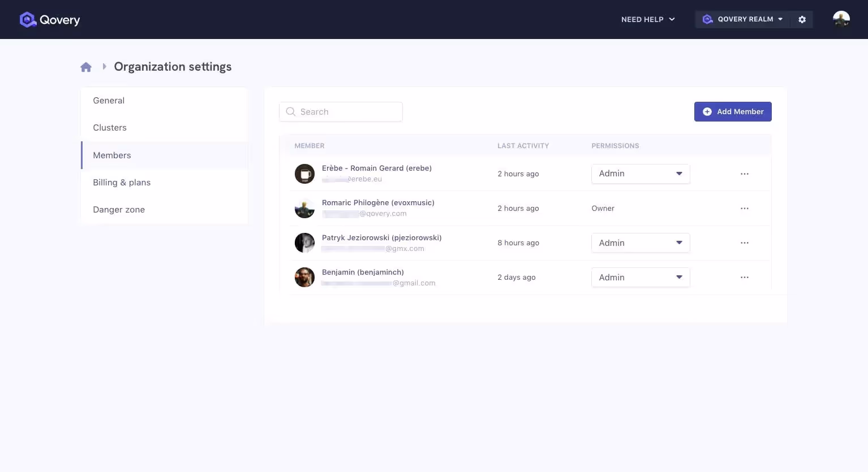Viewport: 868px width, 472px height.
Task: Open the actions menu for Romaric Philogène
Action: pyautogui.click(x=744, y=208)
